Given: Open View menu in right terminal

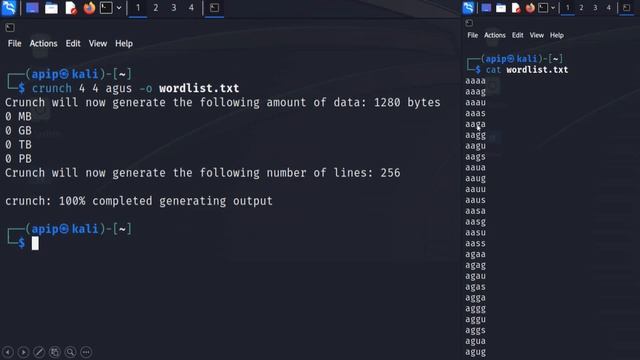Looking at the screenshot, I should [x=537, y=35].
